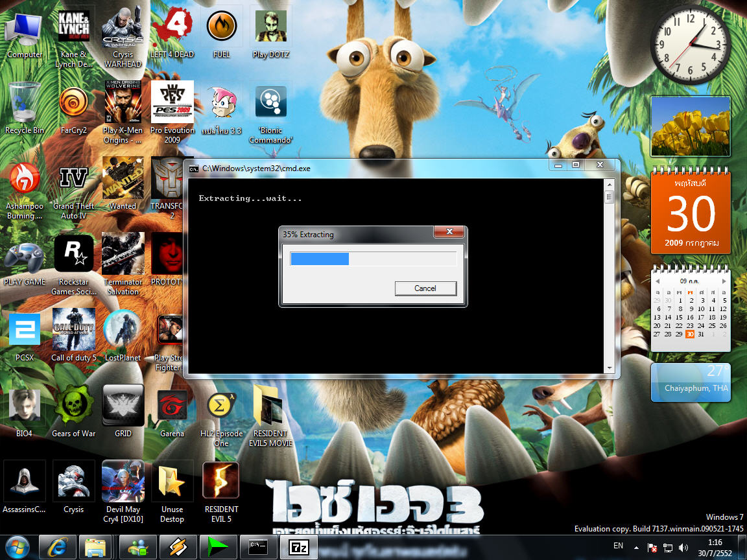Open the BIO4 desktop icon
This screenshot has height=560, width=747.
pos(24,412)
